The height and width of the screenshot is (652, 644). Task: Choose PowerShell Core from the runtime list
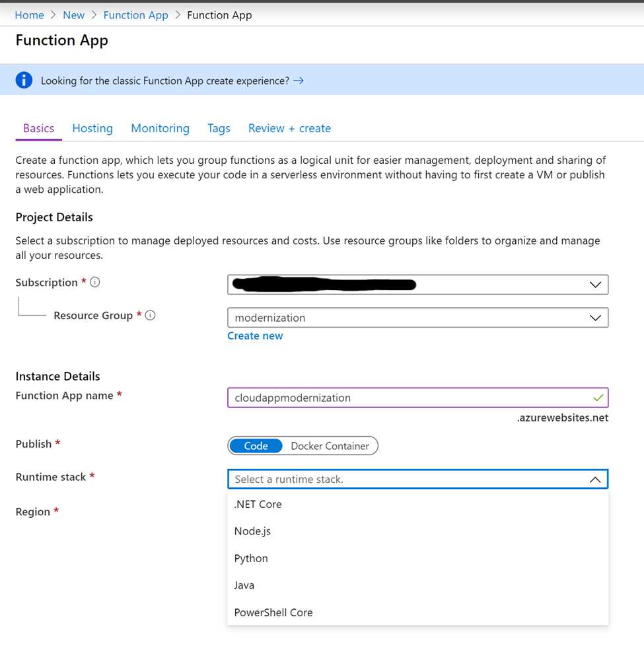tap(273, 612)
